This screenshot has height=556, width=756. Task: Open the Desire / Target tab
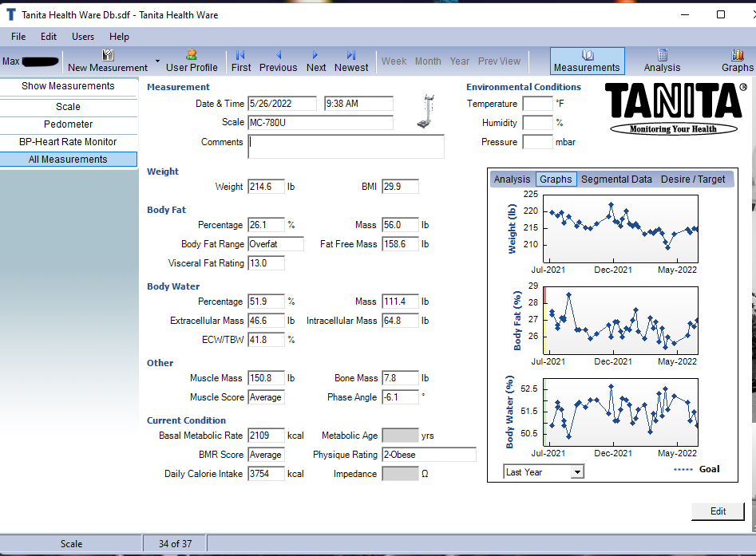pyautogui.click(x=693, y=179)
